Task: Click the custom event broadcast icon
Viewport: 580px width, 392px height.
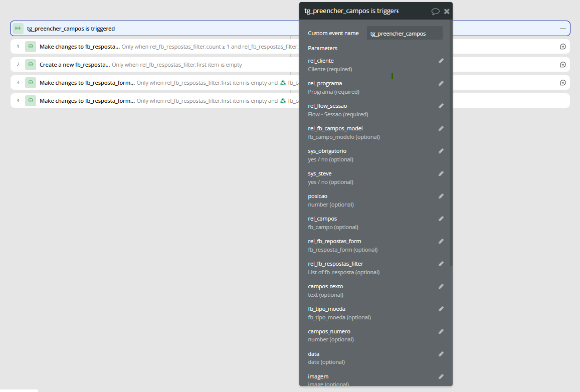Action: [18, 29]
